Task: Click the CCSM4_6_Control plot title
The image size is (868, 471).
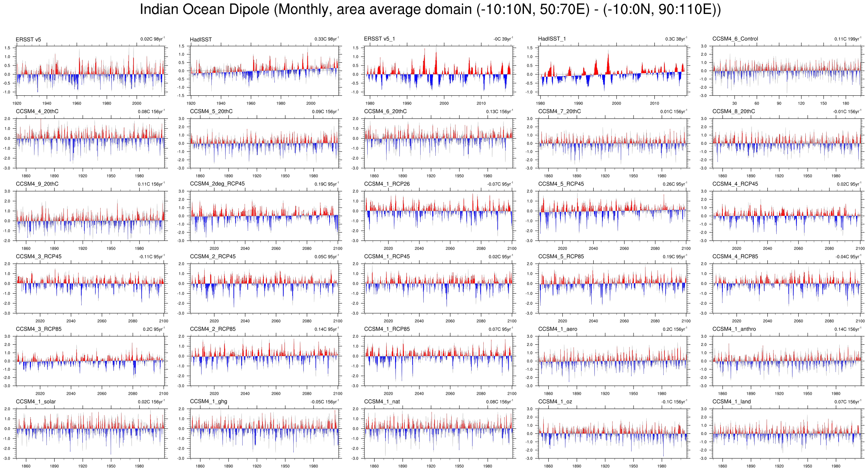Action: (735, 39)
